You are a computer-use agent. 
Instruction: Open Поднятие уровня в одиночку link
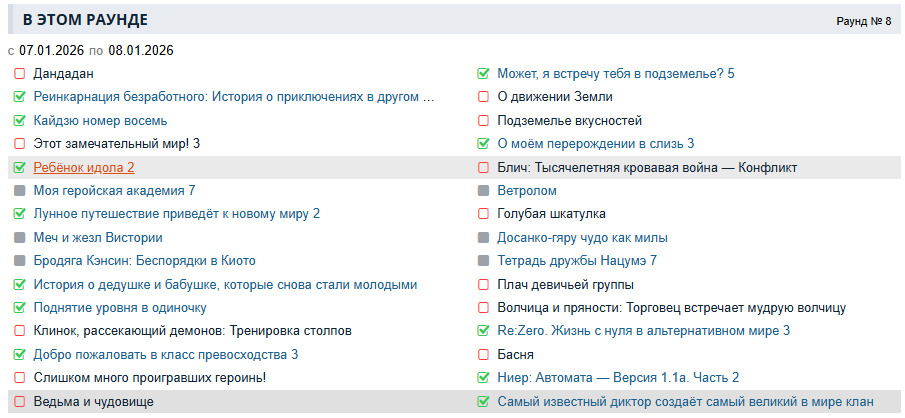tap(120, 308)
